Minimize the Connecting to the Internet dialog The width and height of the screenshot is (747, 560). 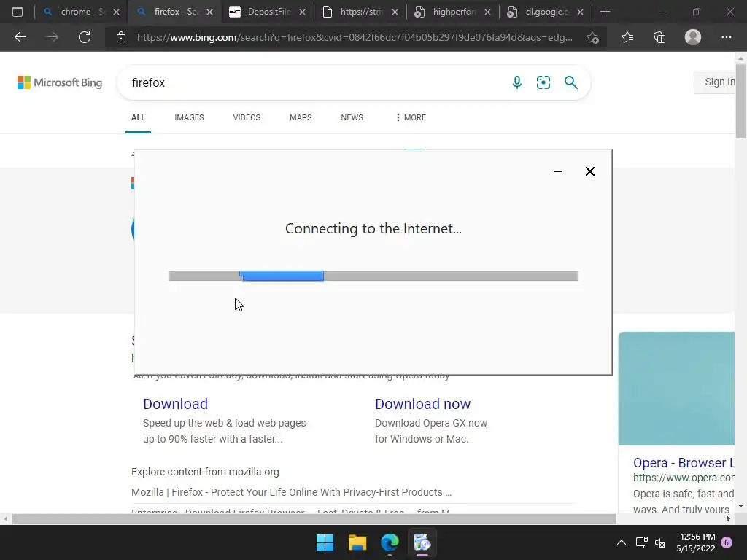click(x=558, y=171)
